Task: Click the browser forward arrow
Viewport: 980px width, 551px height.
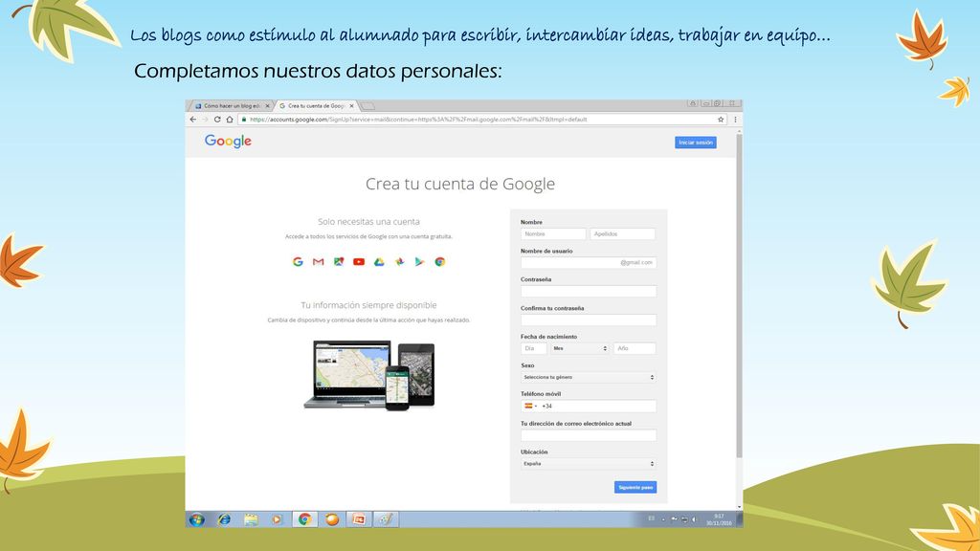Action: coord(205,120)
